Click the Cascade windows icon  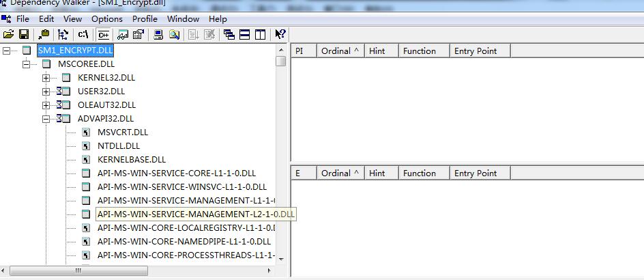[229, 35]
